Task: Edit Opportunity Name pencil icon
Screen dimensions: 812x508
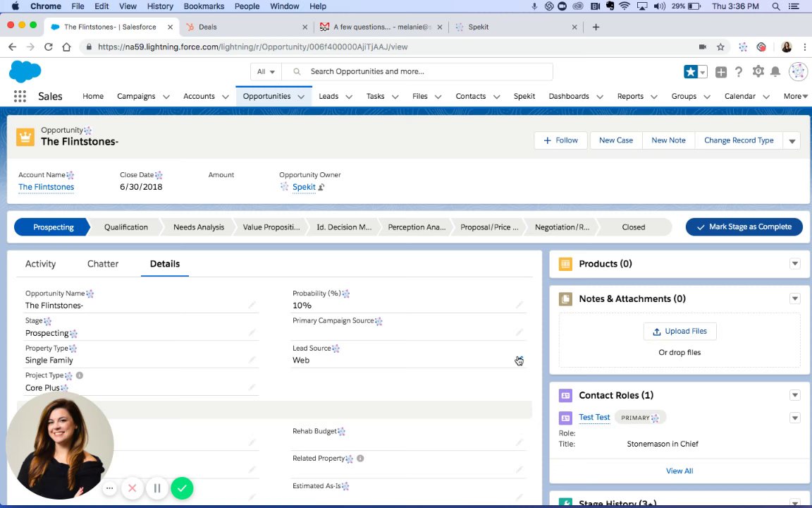Action: [252, 305]
